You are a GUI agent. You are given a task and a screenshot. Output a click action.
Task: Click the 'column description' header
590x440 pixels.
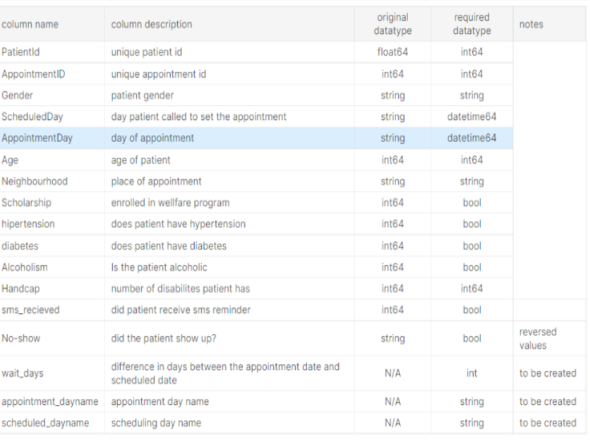click(x=151, y=24)
